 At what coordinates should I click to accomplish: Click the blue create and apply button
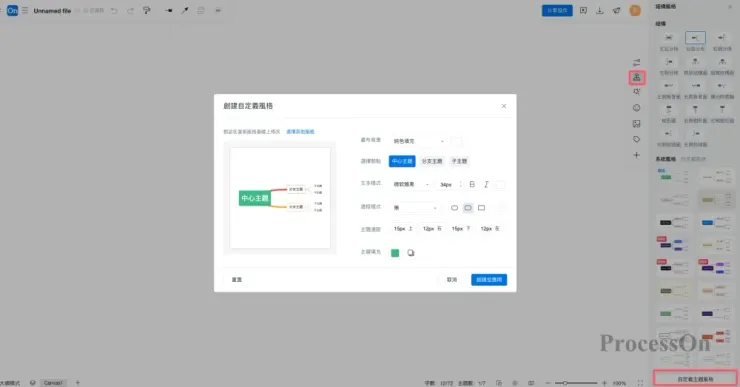point(489,280)
